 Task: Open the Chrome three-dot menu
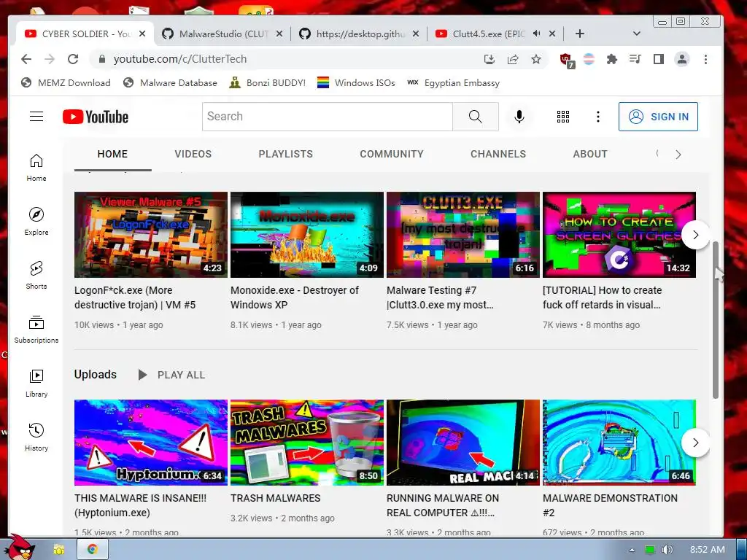pyautogui.click(x=705, y=59)
